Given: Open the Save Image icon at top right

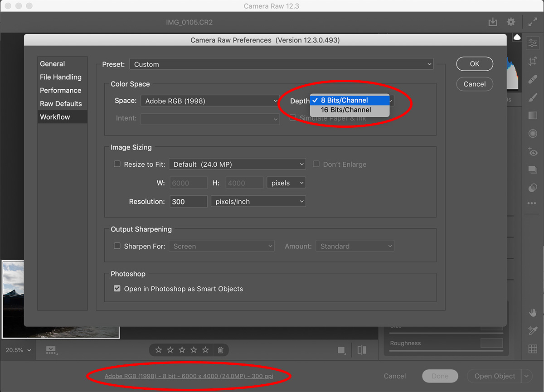Looking at the screenshot, I should coord(493,22).
